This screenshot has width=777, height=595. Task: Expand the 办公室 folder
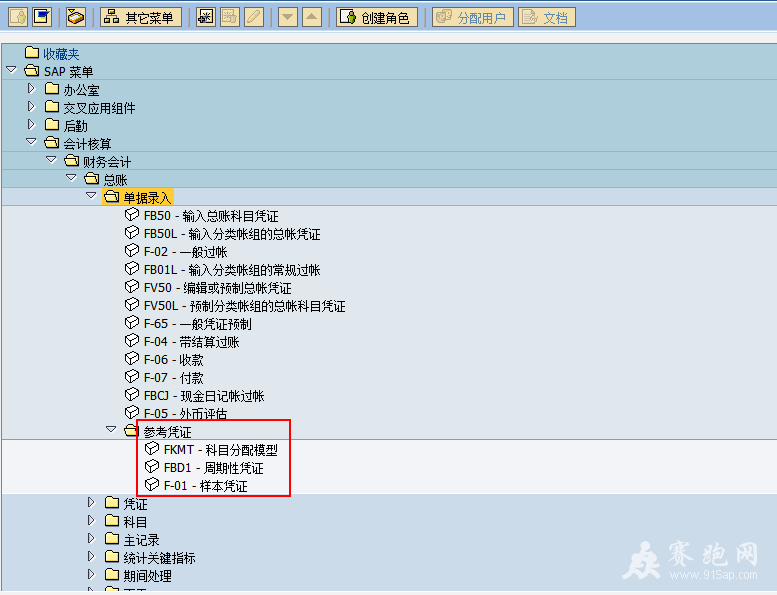click(x=31, y=88)
